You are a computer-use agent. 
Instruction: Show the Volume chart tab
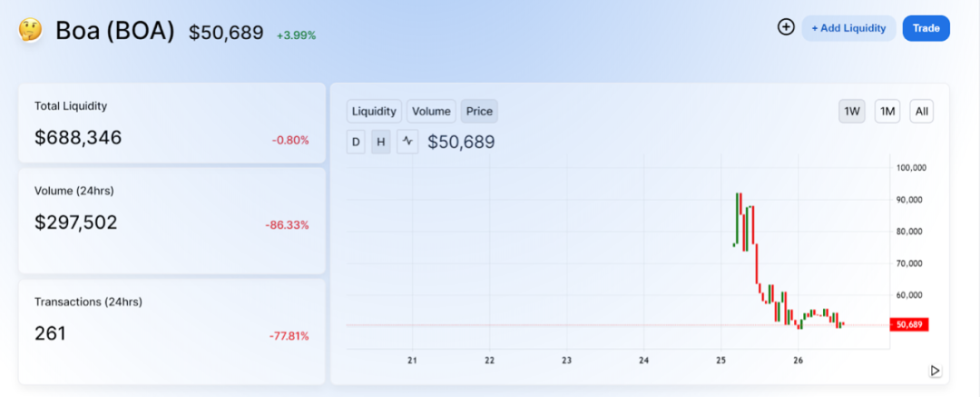click(x=431, y=112)
